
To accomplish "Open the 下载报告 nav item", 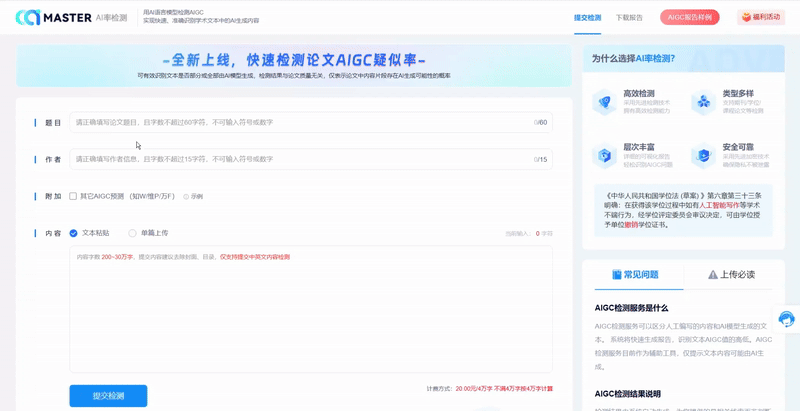I will [629, 17].
